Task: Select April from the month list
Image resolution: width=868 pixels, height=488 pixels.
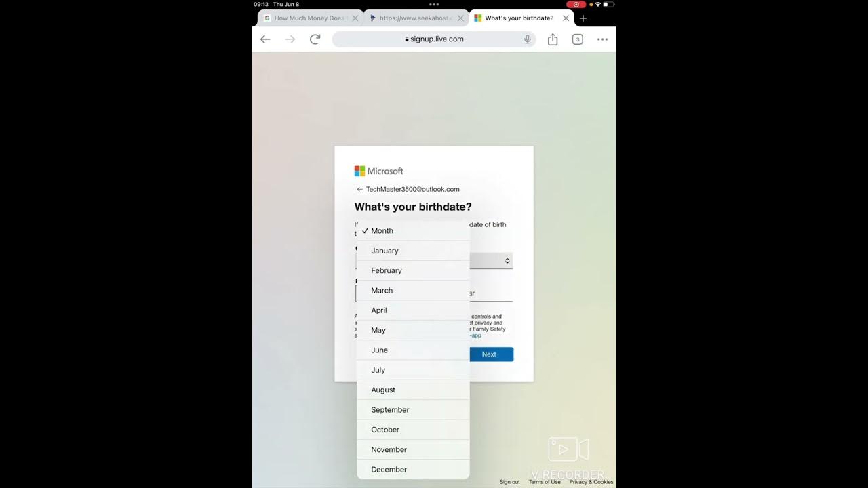Action: click(413, 310)
